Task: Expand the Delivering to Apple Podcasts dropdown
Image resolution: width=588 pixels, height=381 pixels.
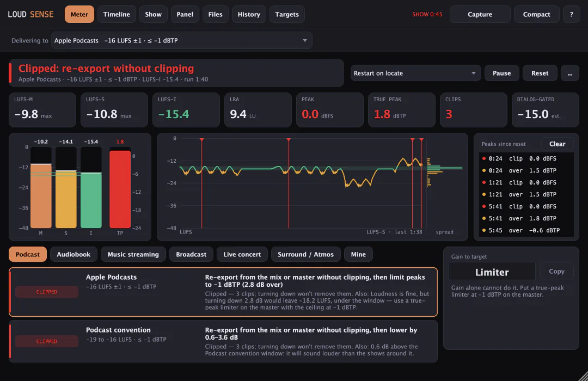Action: click(181, 40)
